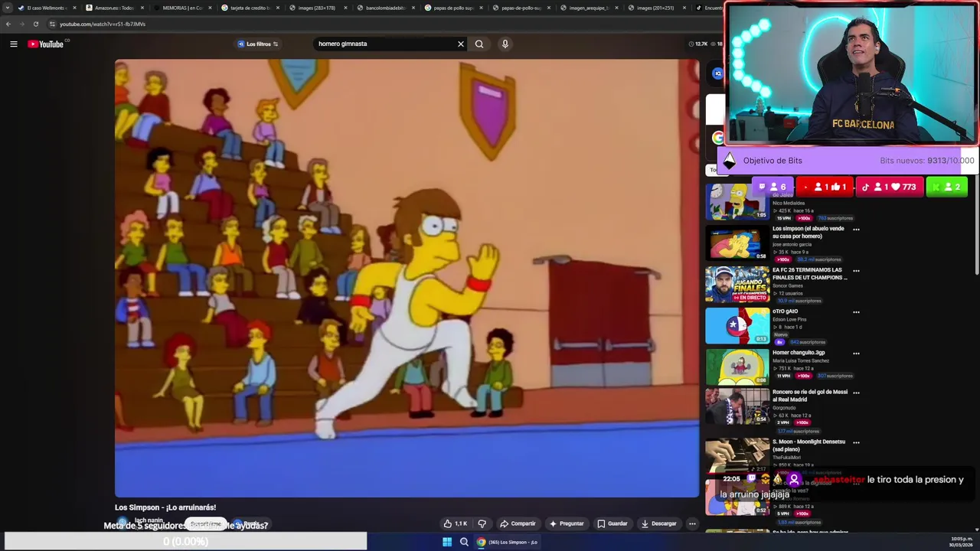Screen dimensions: 980x551
Task: Open the piano 'Moonlight Densetsu' thumbnail
Action: [x=737, y=456]
